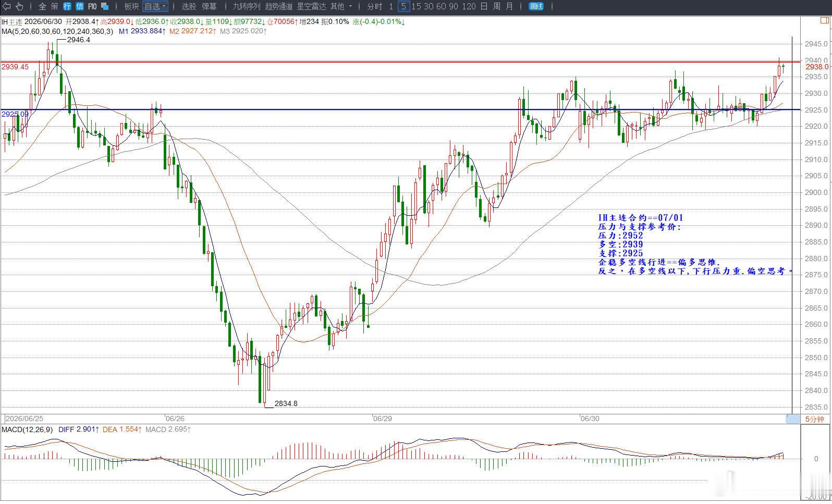Viewport: 832px width, 504px height.
Task: Click the 2834.8 low price marker
Action: point(286,403)
